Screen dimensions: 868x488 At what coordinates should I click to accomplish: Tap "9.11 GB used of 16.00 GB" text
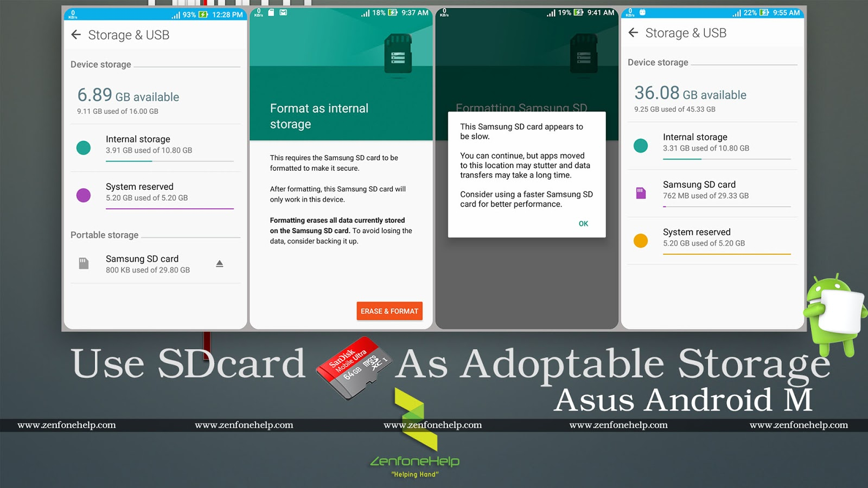click(118, 111)
